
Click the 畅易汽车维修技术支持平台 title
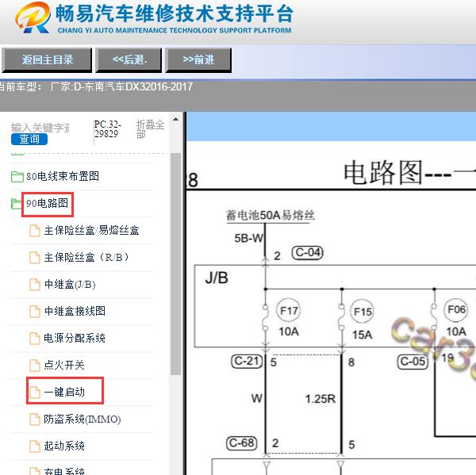pos(175,14)
